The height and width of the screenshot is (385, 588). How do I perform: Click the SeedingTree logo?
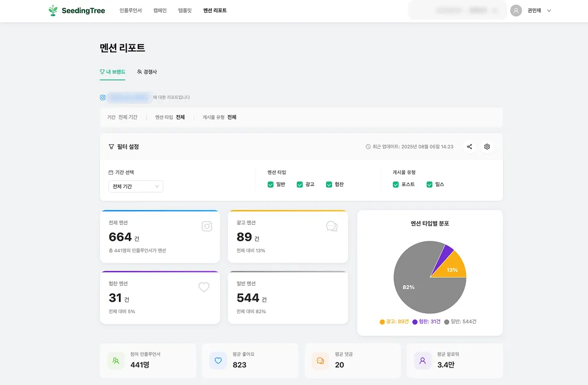[77, 10]
